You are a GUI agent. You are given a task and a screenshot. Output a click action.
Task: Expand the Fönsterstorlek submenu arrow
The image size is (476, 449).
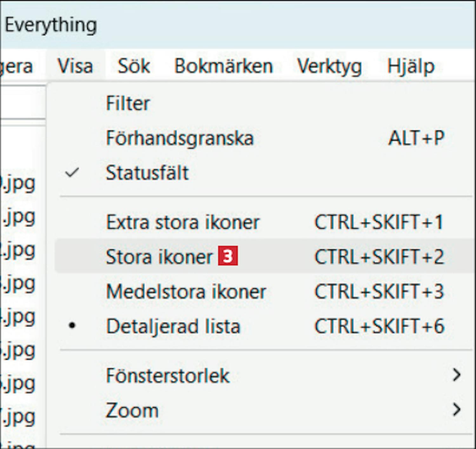pos(456,375)
